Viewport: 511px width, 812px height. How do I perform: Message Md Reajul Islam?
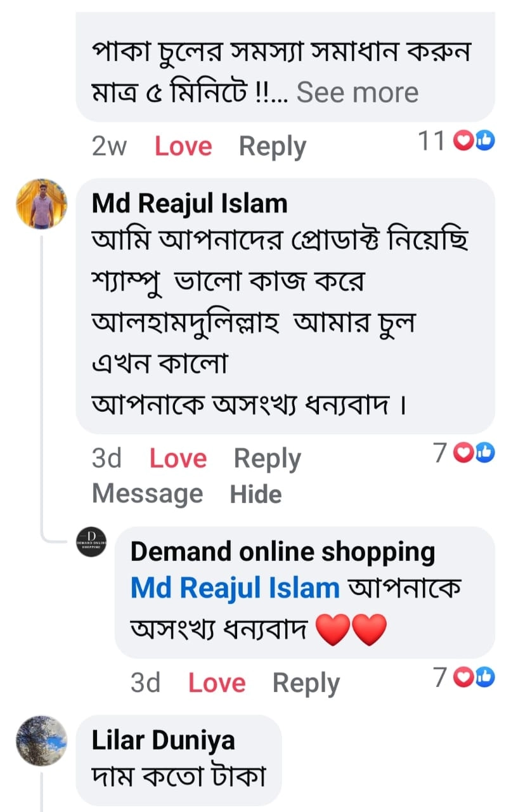147,494
